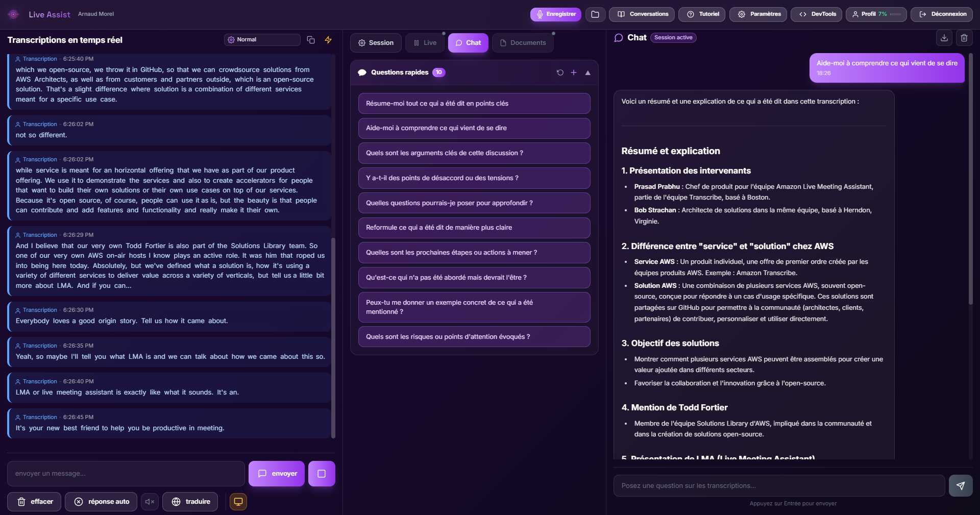Click the paper plane send icon
This screenshot has height=515, width=980.
tap(961, 486)
